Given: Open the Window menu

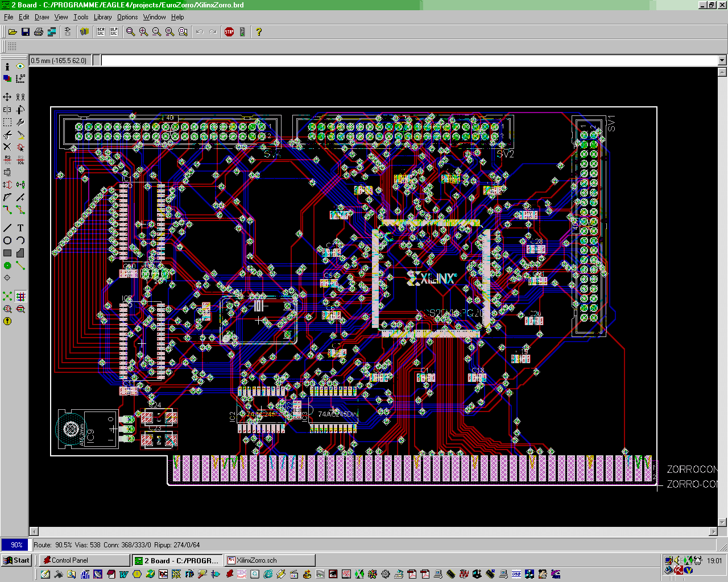Looking at the screenshot, I should [154, 17].
